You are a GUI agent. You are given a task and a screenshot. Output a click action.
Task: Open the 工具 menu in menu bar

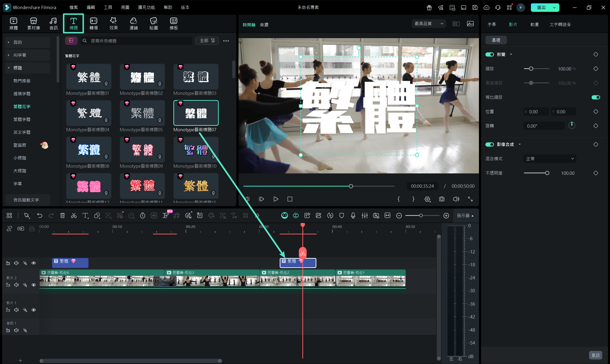(x=108, y=7)
